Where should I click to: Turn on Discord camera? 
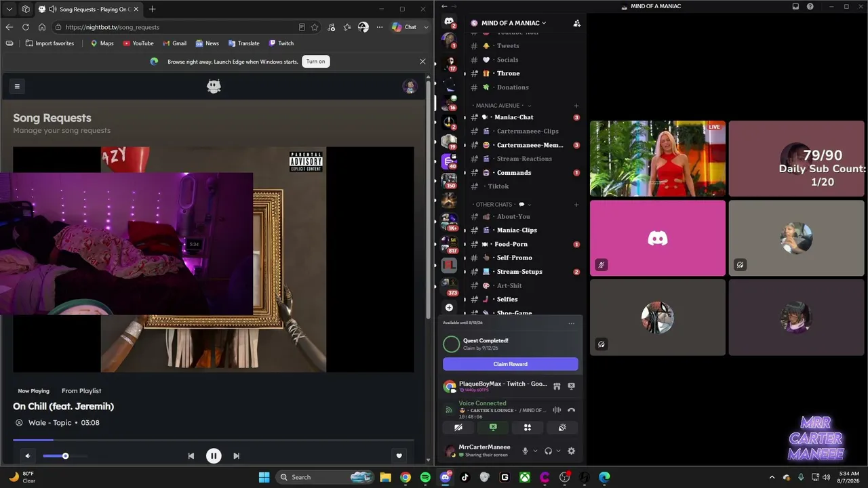(x=458, y=428)
